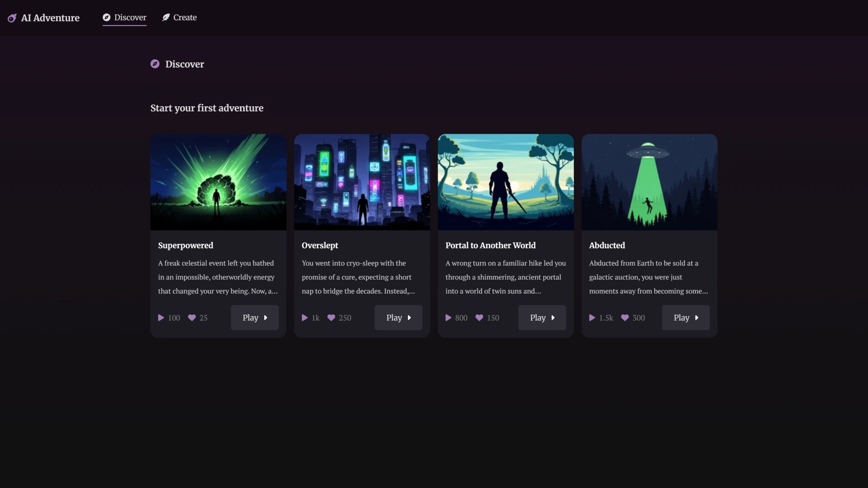Image resolution: width=868 pixels, height=488 pixels.
Task: Play the Overslept adventure
Action: coord(399,318)
